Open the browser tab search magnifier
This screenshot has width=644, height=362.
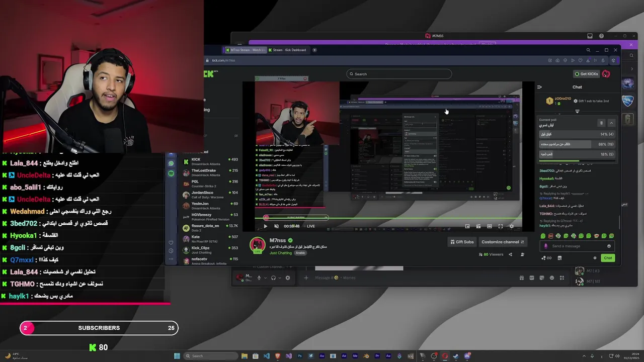click(588, 50)
